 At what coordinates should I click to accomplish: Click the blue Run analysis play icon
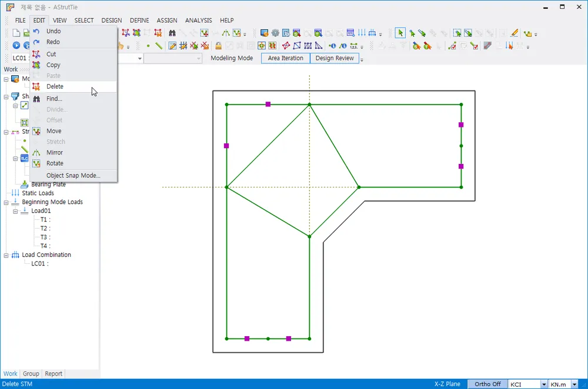[x=16, y=45]
